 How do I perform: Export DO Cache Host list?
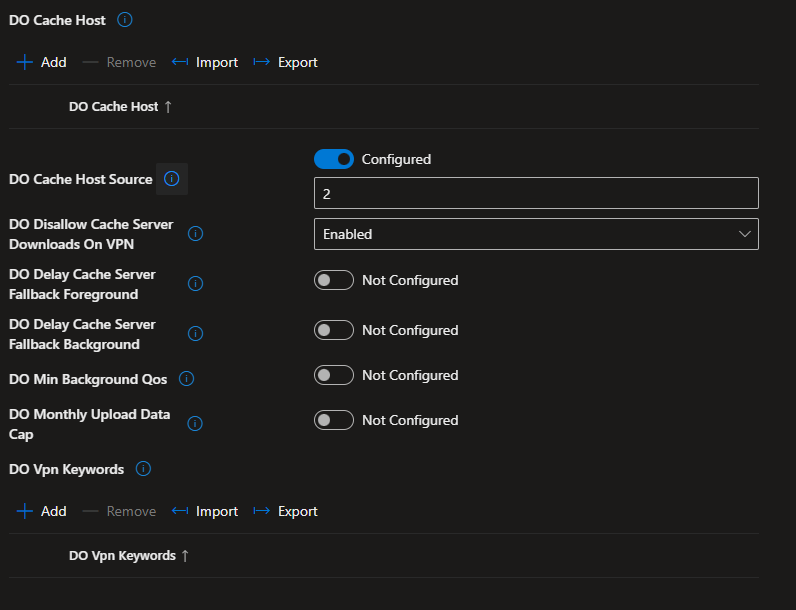point(285,62)
